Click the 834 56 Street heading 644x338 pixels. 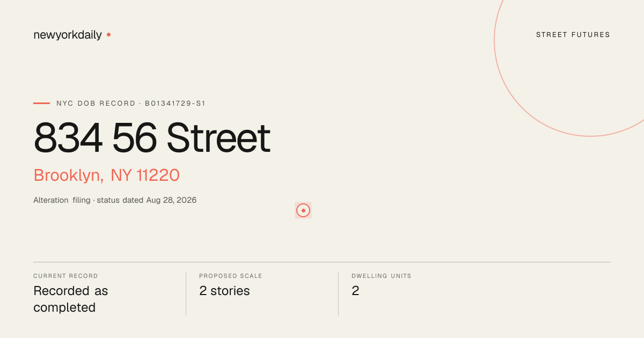[x=152, y=138]
